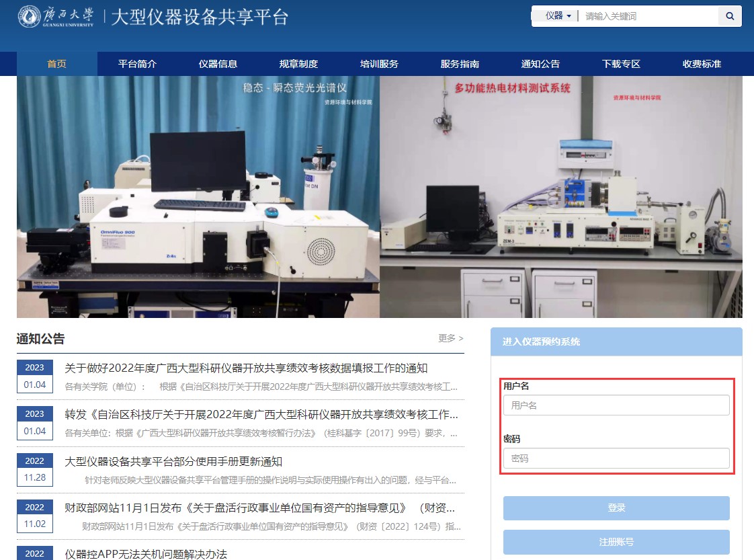Viewport: 754px width, 560px height.
Task: Focus the 密码 password field
Action: [616, 458]
